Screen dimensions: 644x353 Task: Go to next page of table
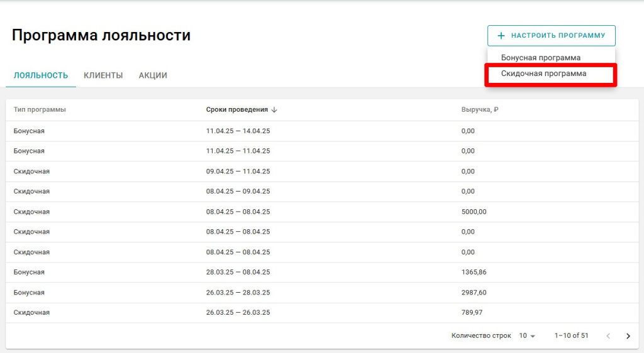[628, 336]
